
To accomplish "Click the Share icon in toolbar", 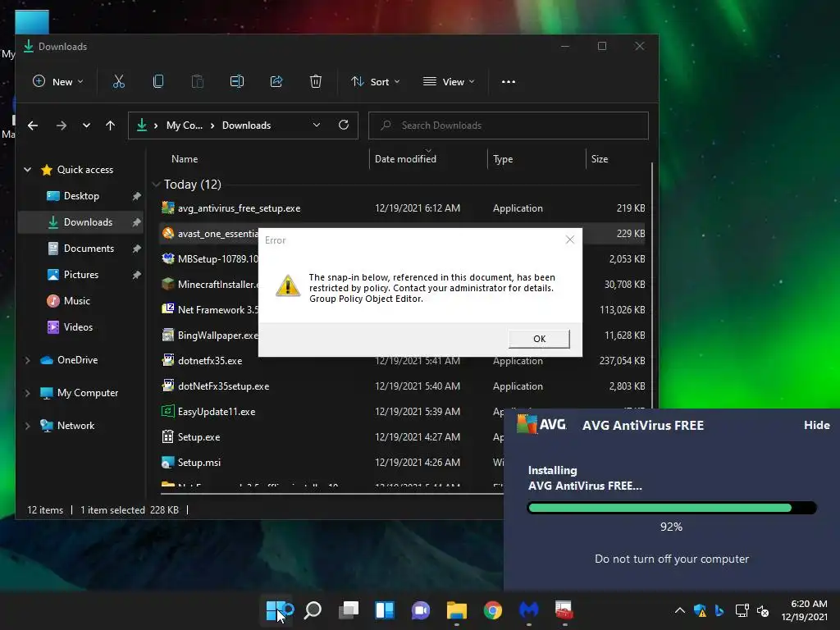I will tap(276, 81).
